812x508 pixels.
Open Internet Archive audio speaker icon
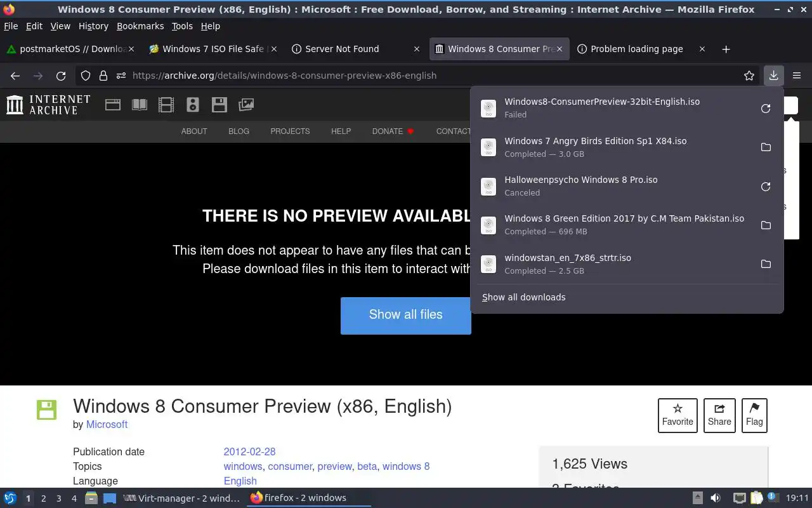tap(193, 105)
